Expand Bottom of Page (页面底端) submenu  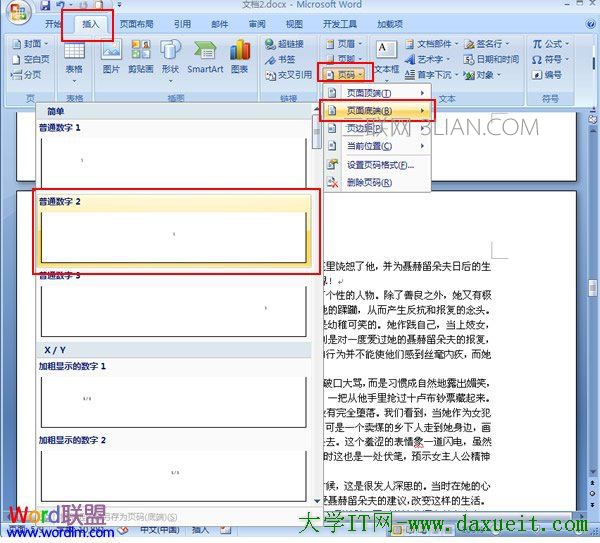(377, 111)
